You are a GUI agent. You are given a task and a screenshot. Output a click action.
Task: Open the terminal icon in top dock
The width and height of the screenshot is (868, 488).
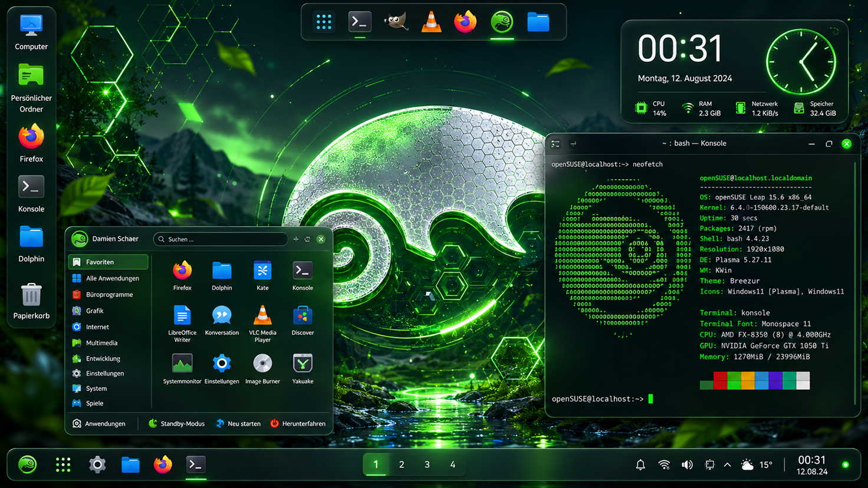click(x=360, y=22)
